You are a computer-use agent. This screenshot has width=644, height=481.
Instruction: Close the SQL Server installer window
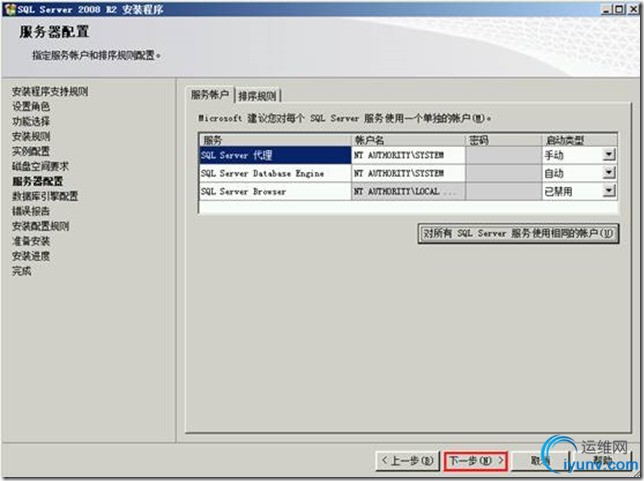pyautogui.click(x=633, y=9)
